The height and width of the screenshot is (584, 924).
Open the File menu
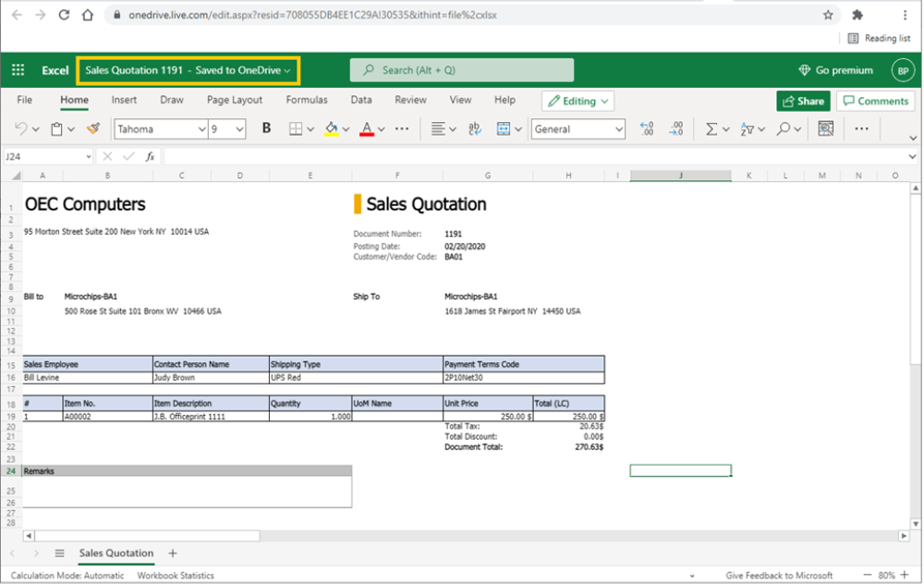tap(24, 100)
